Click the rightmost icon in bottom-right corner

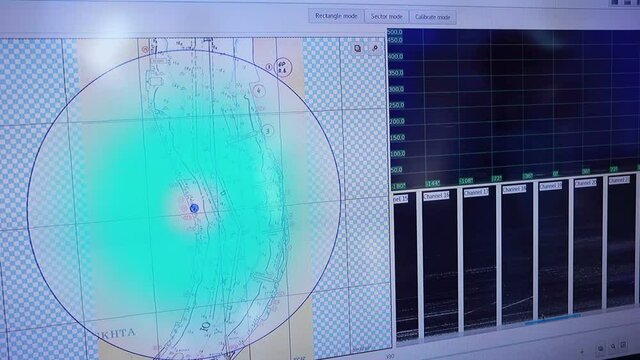point(623,345)
